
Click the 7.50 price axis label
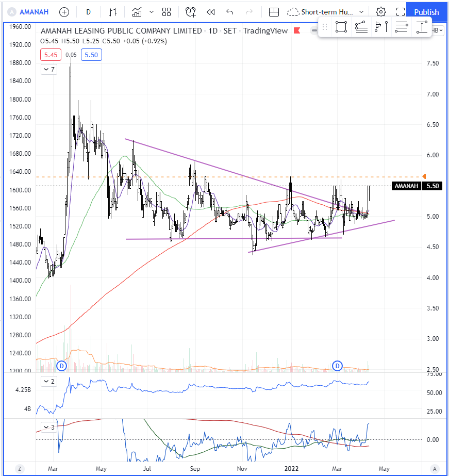click(433, 63)
